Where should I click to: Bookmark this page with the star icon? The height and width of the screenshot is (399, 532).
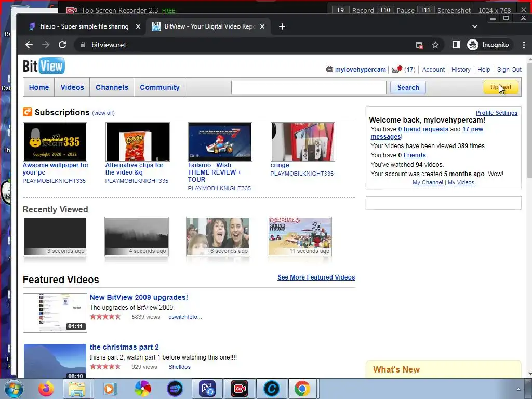click(435, 45)
